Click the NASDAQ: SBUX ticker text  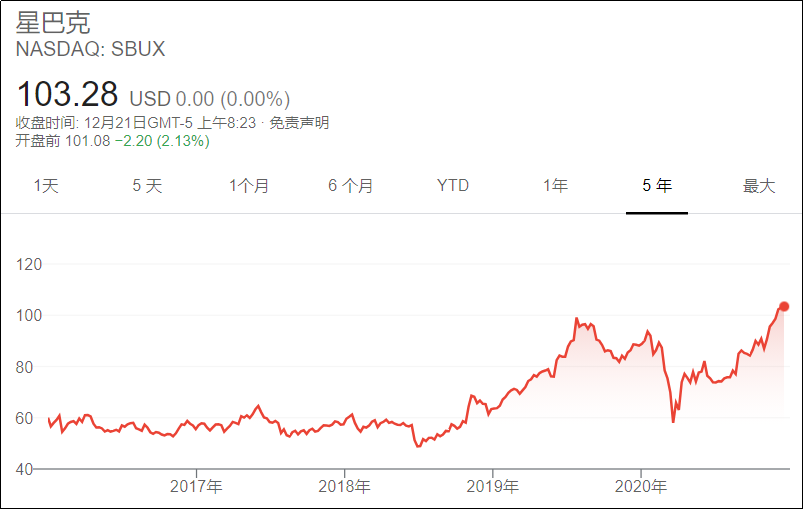(x=90, y=49)
